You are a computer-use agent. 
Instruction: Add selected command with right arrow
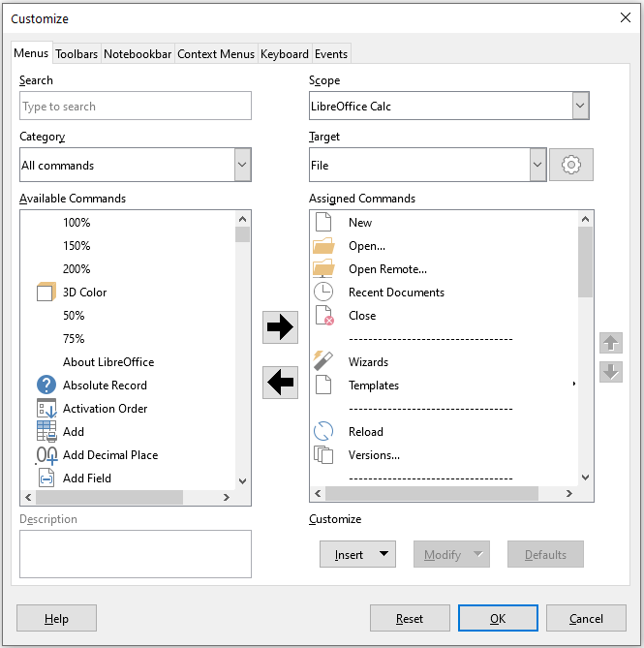click(280, 327)
